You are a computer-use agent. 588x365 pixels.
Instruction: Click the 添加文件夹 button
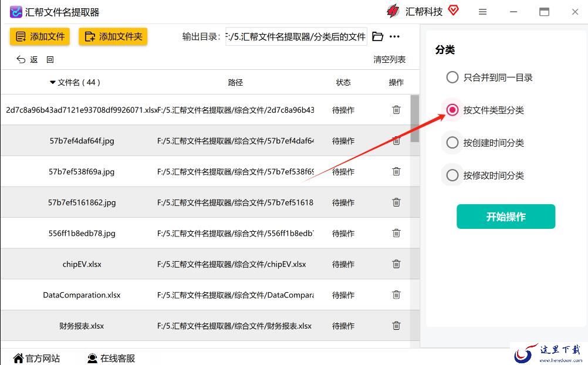pyautogui.click(x=113, y=36)
